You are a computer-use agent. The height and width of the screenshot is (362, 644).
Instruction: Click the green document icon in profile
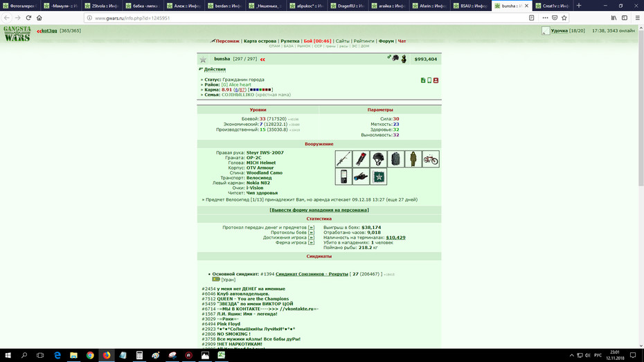click(423, 80)
